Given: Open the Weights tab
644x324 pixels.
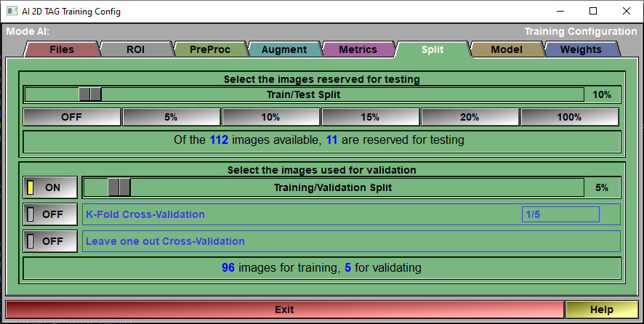Looking at the screenshot, I should tap(581, 49).
